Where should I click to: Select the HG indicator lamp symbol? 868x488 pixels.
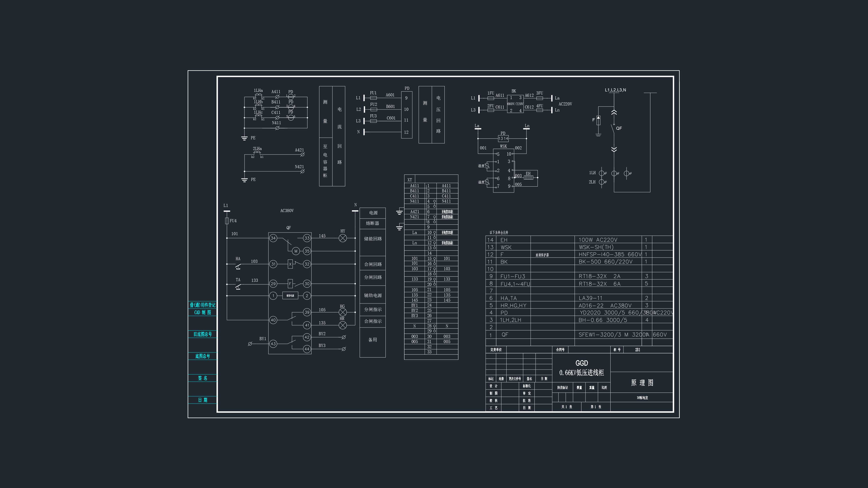click(x=342, y=312)
